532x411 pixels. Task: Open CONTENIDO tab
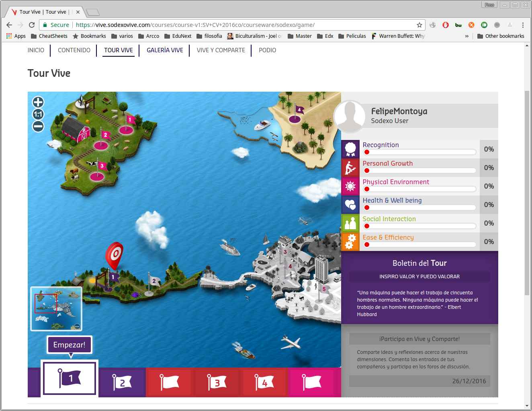74,50
